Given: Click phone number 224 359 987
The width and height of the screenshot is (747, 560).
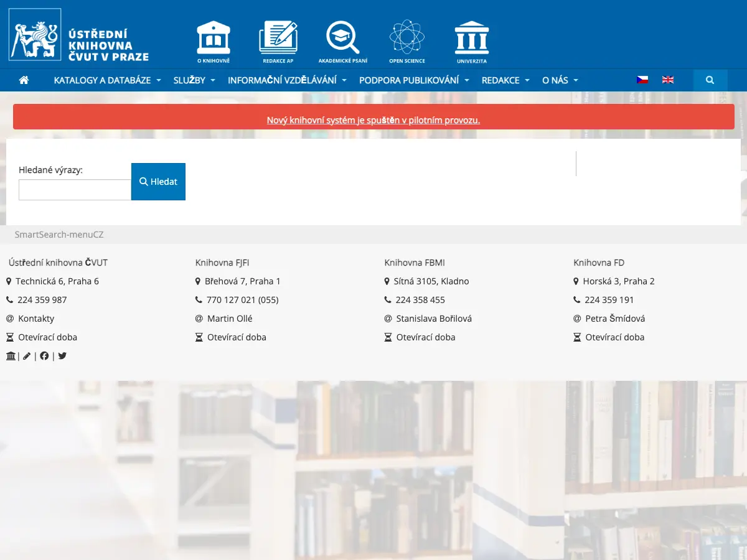Looking at the screenshot, I should tap(42, 300).
